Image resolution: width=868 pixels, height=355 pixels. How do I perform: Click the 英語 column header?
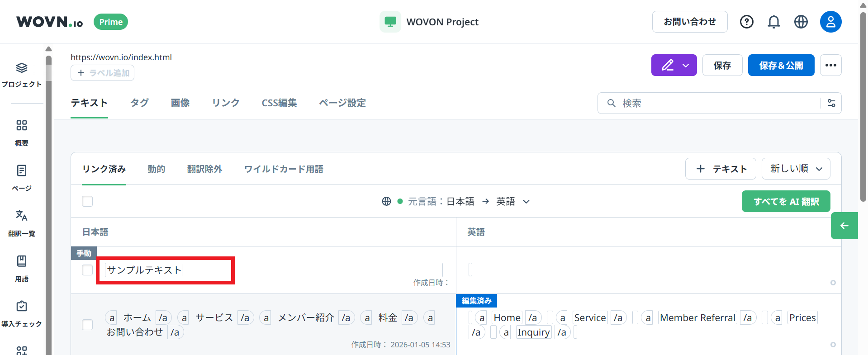coord(476,232)
